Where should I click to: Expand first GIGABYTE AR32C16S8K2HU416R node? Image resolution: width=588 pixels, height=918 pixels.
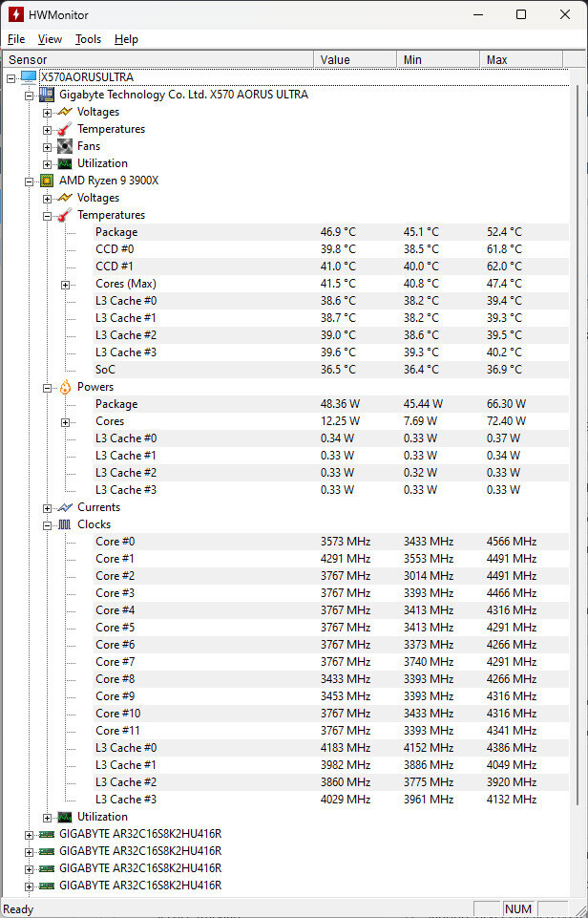tap(30, 835)
